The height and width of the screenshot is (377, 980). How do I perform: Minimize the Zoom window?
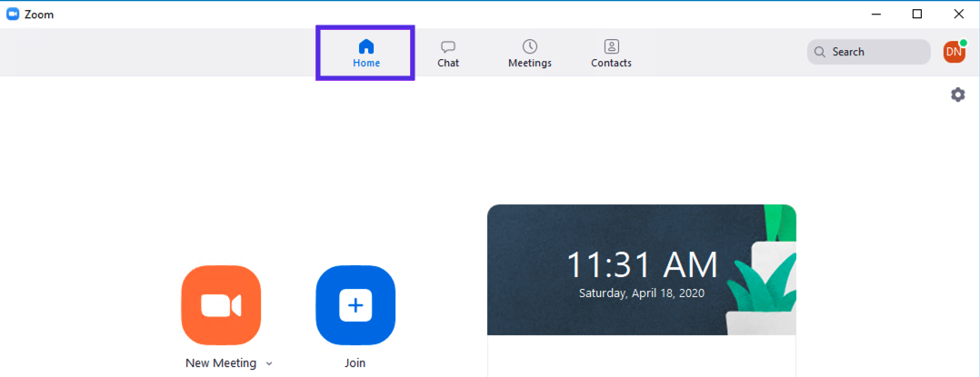click(x=876, y=14)
